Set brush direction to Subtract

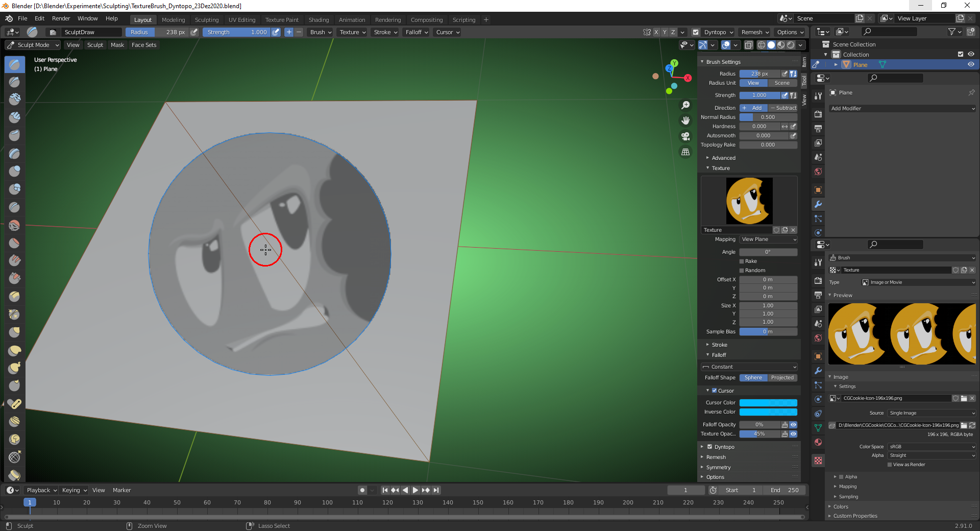(783, 108)
